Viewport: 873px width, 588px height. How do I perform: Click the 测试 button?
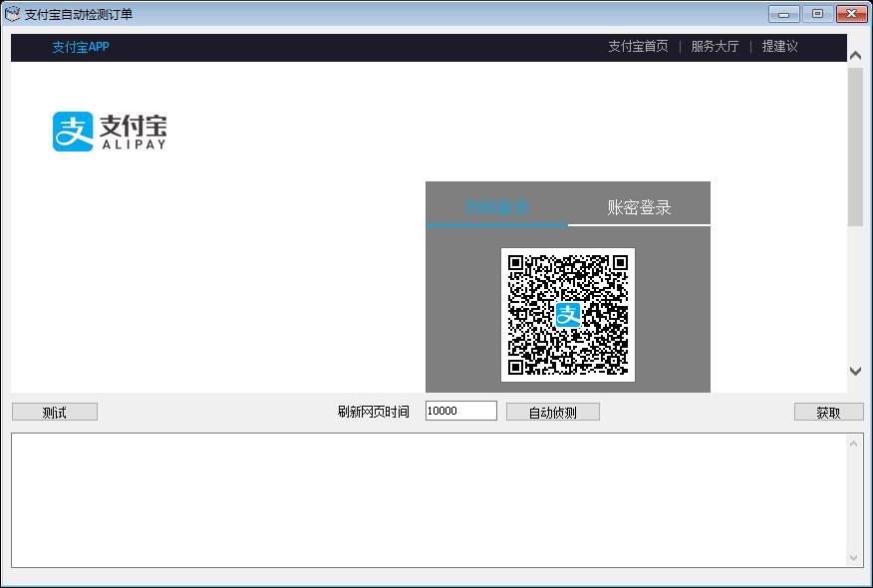[55, 412]
